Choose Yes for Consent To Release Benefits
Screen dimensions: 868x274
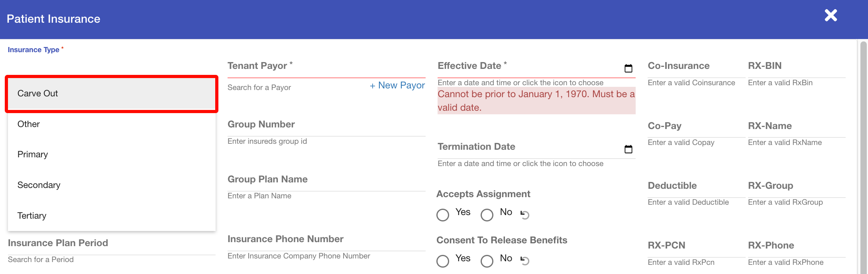pyautogui.click(x=443, y=261)
